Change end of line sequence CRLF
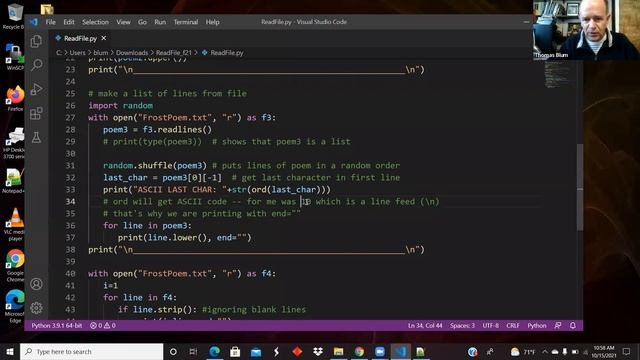The image size is (640, 360). click(513, 326)
